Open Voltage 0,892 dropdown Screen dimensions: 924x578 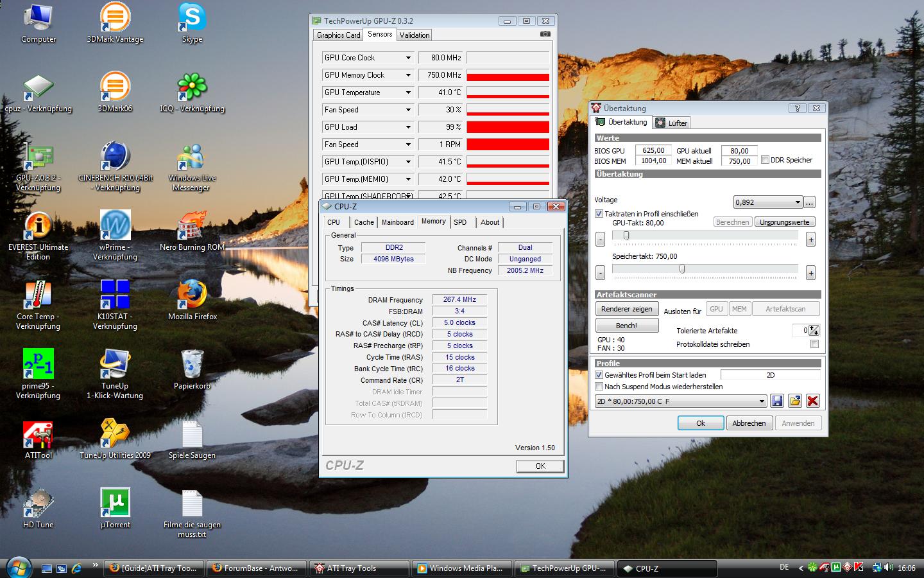768,202
